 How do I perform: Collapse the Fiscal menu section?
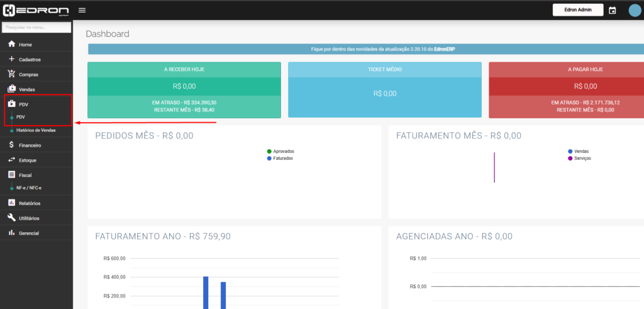click(x=25, y=175)
